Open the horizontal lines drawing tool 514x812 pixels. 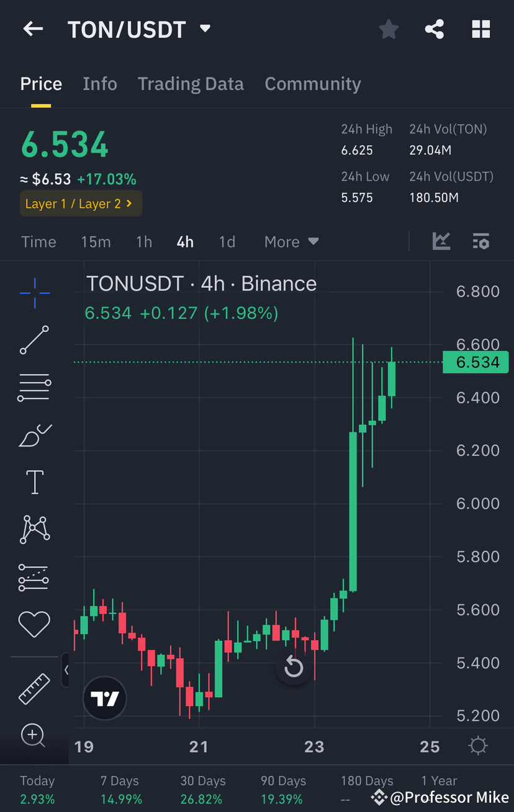34,387
